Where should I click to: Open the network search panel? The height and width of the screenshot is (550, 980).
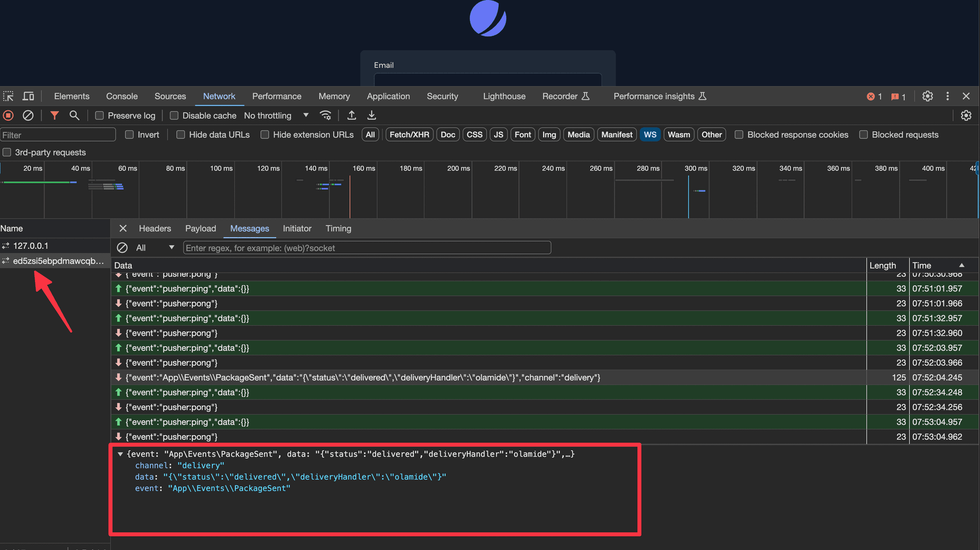pos(75,115)
